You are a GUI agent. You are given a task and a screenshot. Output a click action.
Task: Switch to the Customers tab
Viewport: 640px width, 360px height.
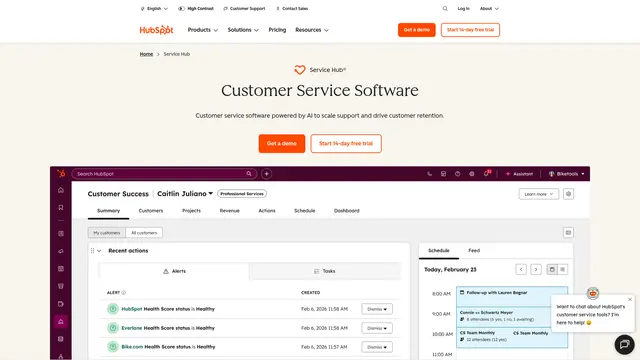[151, 211]
